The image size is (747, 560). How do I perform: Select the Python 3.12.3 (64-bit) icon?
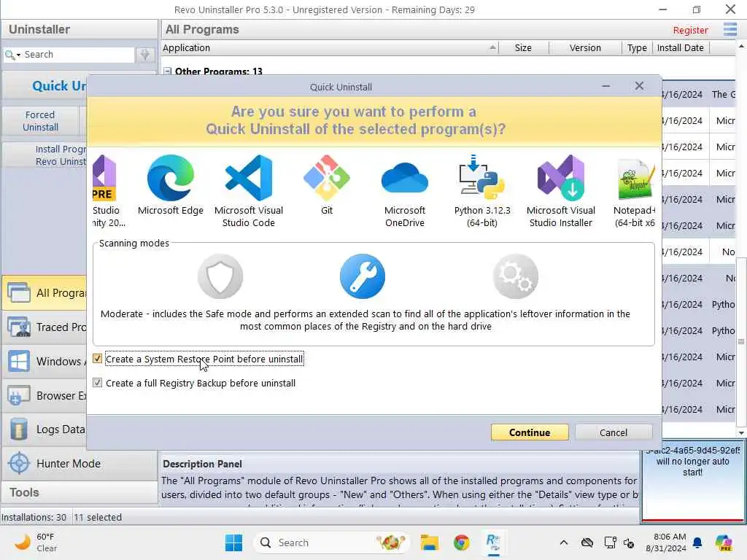(x=482, y=176)
